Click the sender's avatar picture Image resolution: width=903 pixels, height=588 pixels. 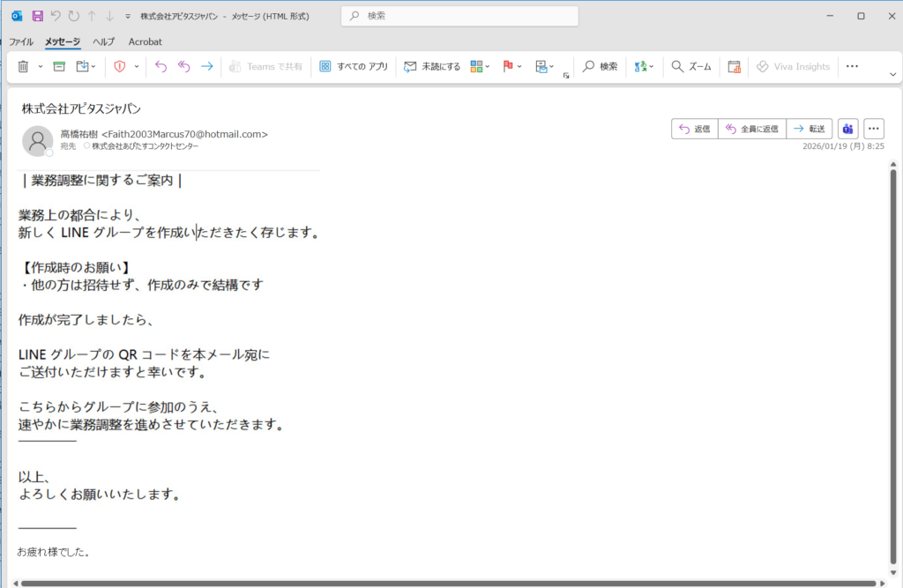[x=38, y=141]
